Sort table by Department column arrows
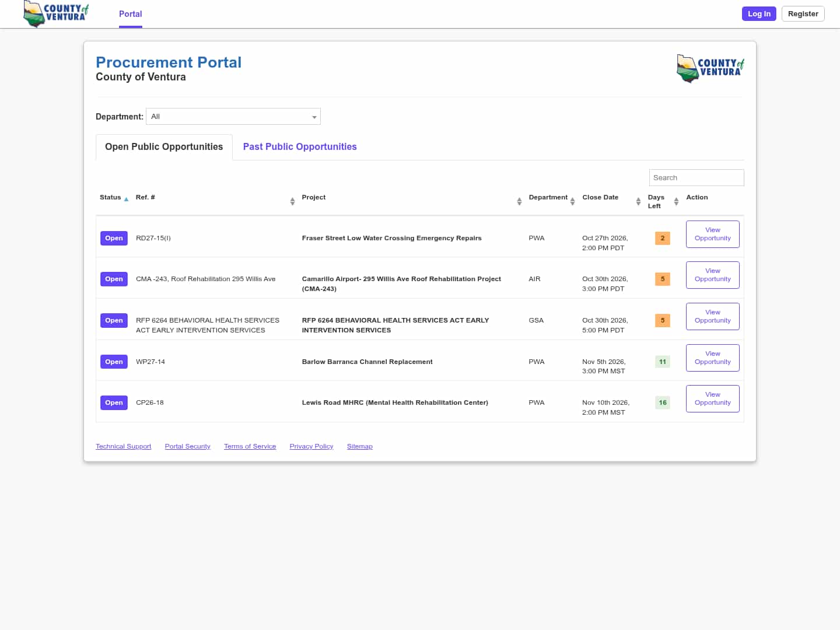The image size is (840, 630). click(572, 201)
